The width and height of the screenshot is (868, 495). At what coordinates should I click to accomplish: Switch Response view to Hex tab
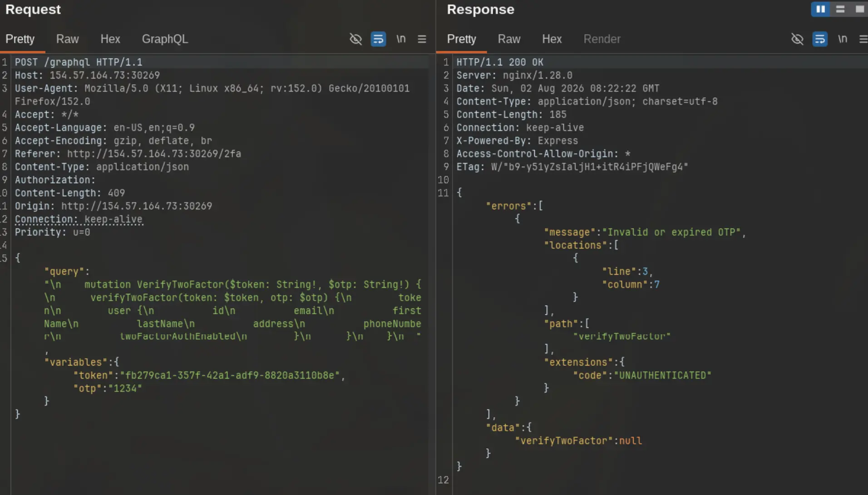pyautogui.click(x=552, y=39)
